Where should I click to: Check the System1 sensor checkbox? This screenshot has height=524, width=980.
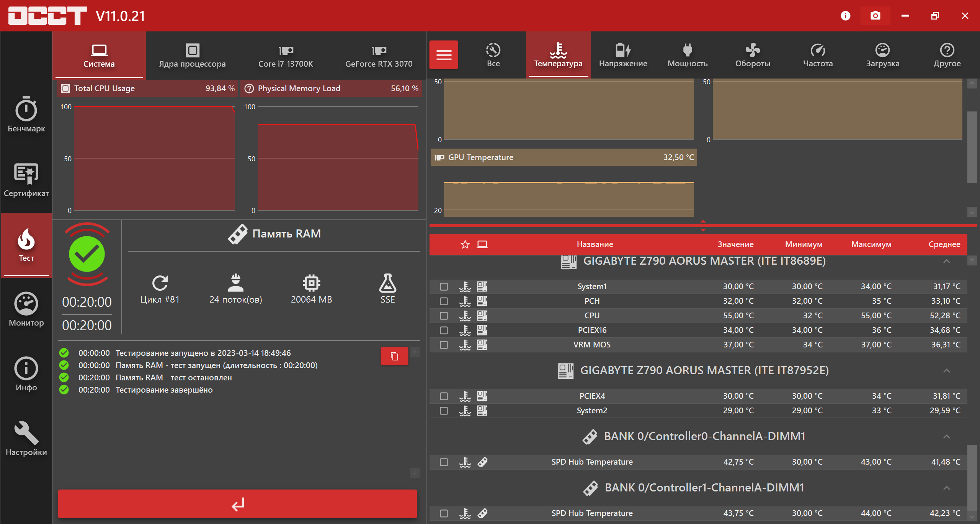pyautogui.click(x=444, y=287)
